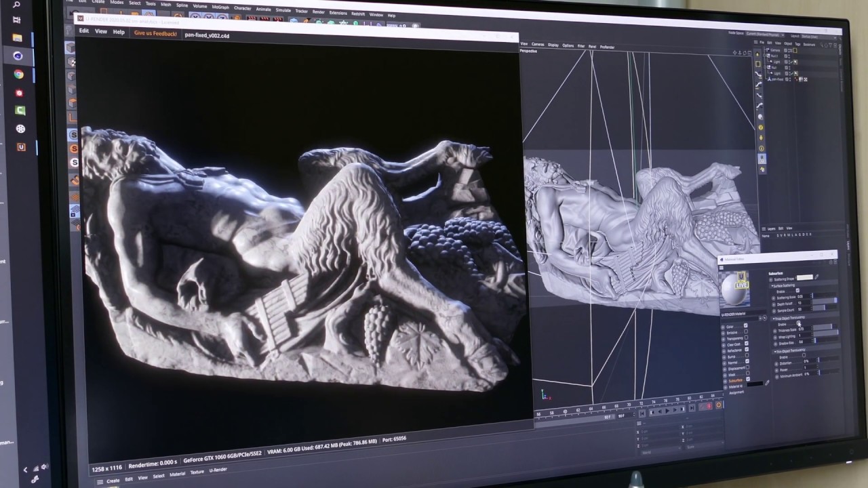Toggle Surface Scattering Enable checkbox
The image size is (868, 488).
(797, 290)
